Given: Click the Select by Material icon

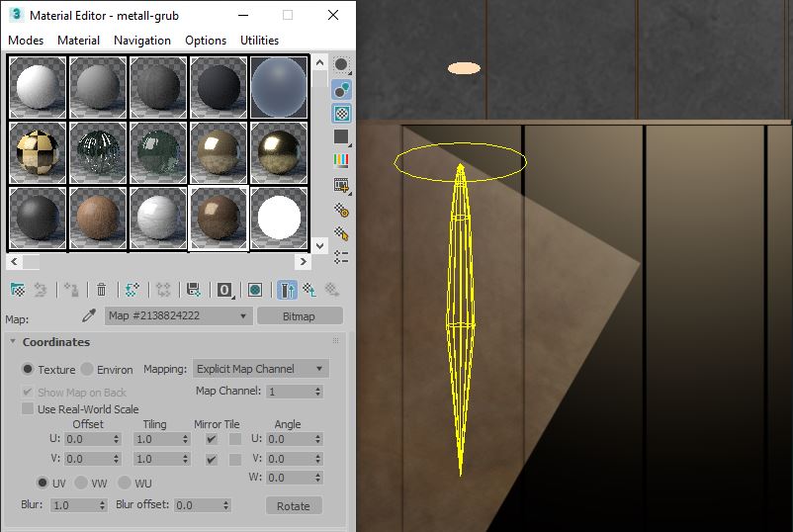Looking at the screenshot, I should (x=341, y=233).
